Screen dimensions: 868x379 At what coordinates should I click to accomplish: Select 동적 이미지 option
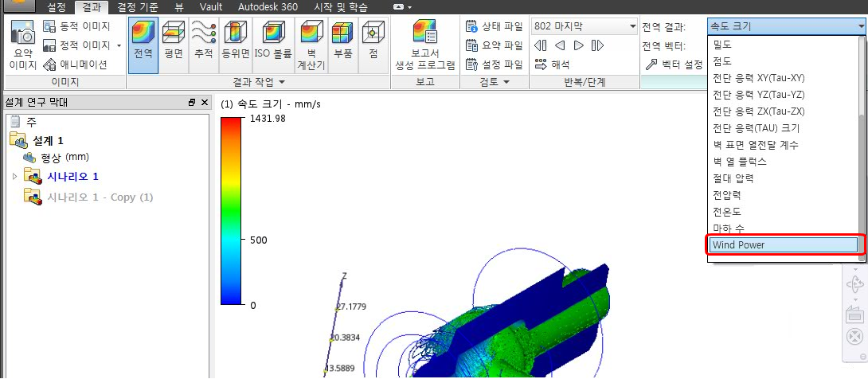[76, 26]
